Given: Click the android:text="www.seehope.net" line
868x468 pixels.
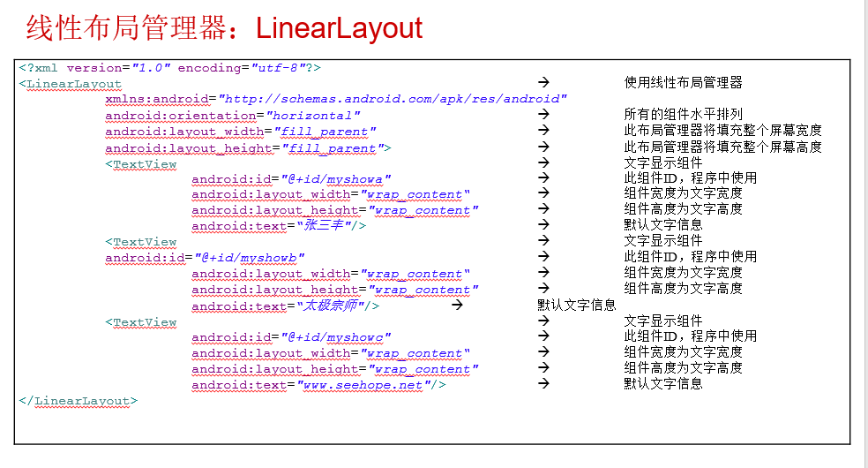Looking at the screenshot, I should 318,385.
